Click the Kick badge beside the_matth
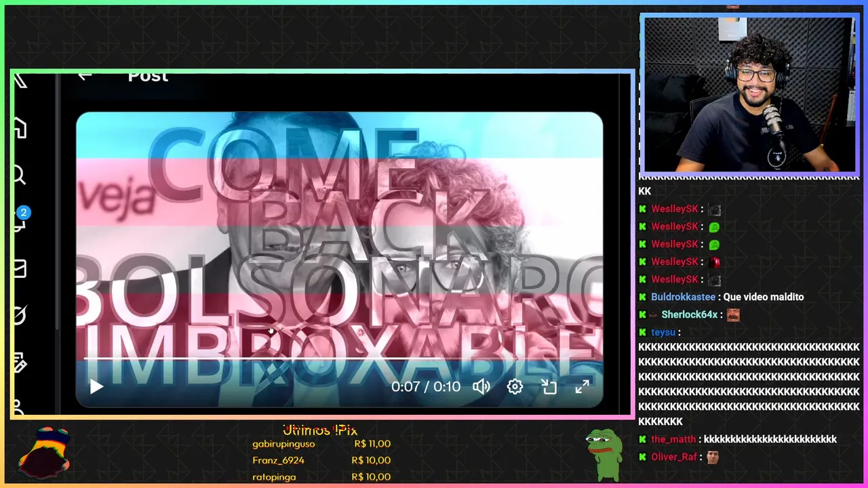The image size is (868, 488). (643, 439)
